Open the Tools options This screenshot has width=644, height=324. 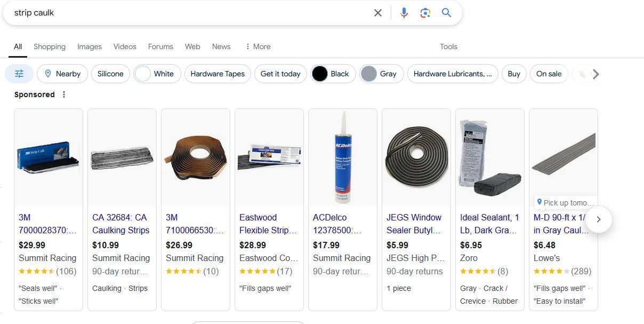click(448, 46)
